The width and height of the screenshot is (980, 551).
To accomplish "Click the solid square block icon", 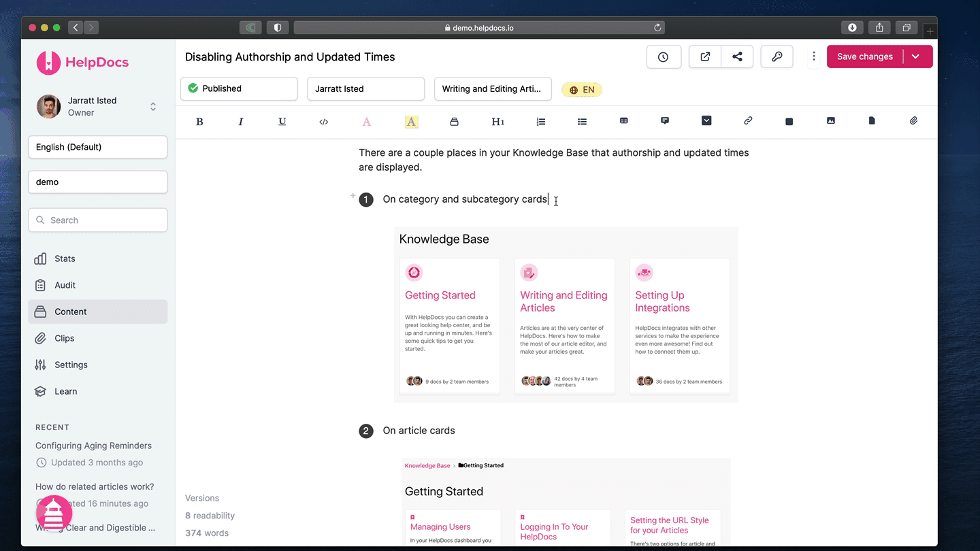I will click(x=789, y=122).
